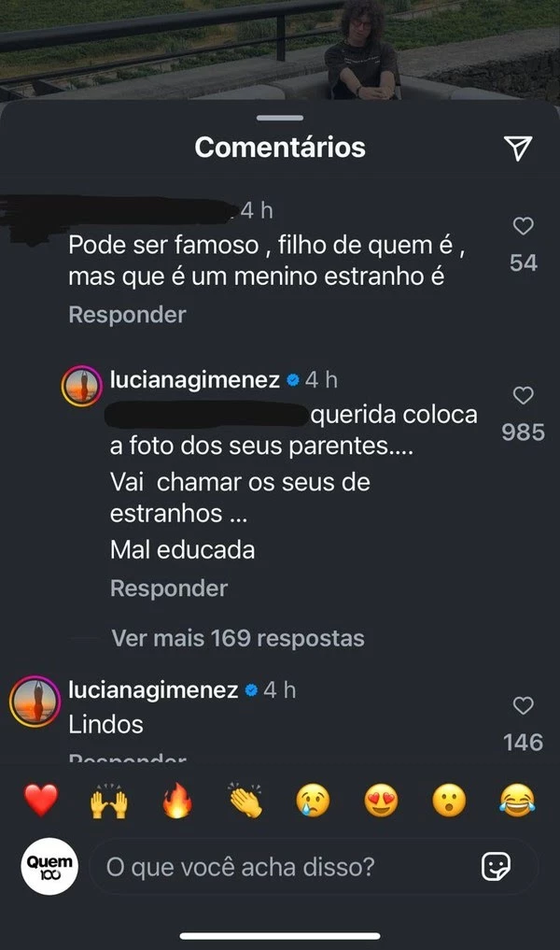
Task: React with the laughing tears emoji
Action: [518, 801]
